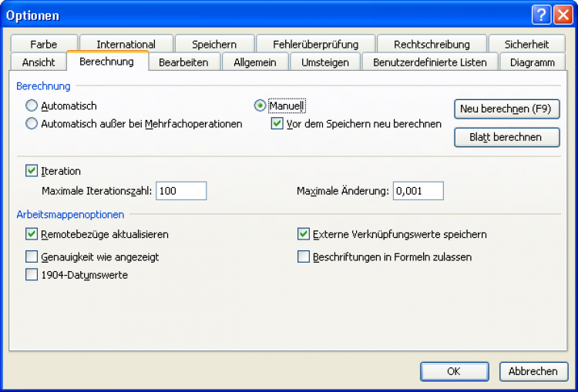Enable Beschriftungen in Formeln zulassen

coord(304,256)
